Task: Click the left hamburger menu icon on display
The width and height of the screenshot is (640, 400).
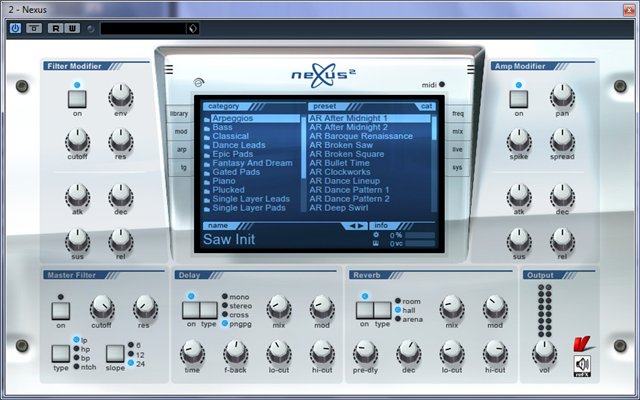Action: tap(169, 70)
